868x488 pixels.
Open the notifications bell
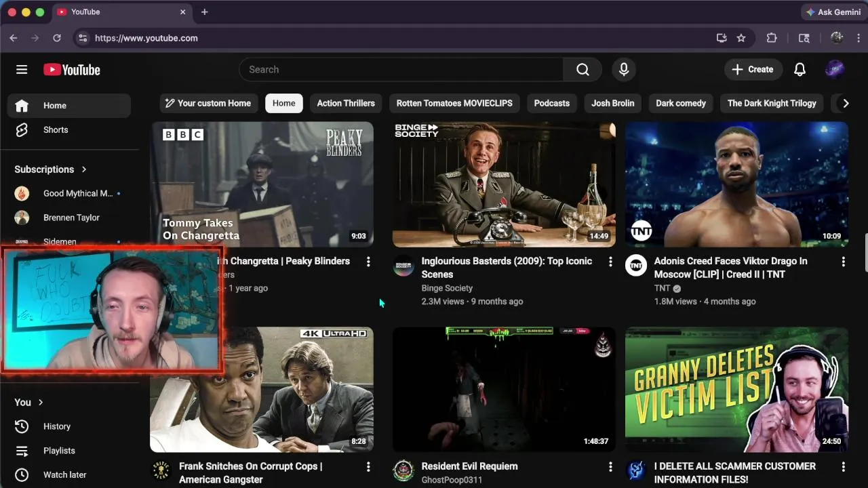point(800,69)
